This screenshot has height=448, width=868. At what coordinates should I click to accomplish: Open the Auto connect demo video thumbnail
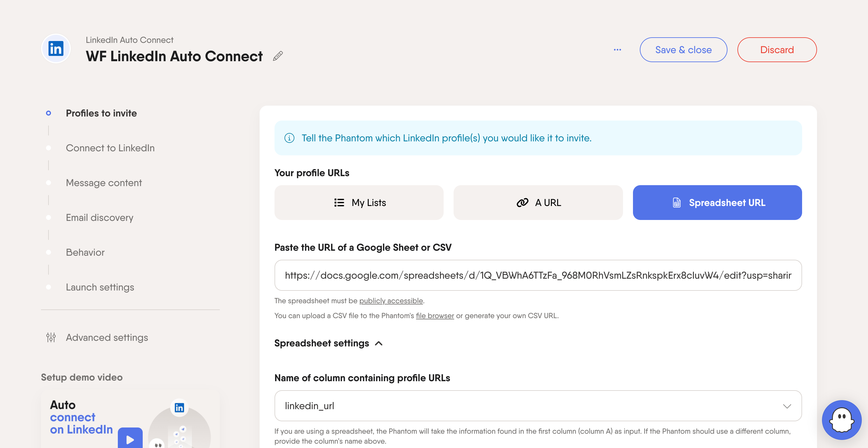130,420
